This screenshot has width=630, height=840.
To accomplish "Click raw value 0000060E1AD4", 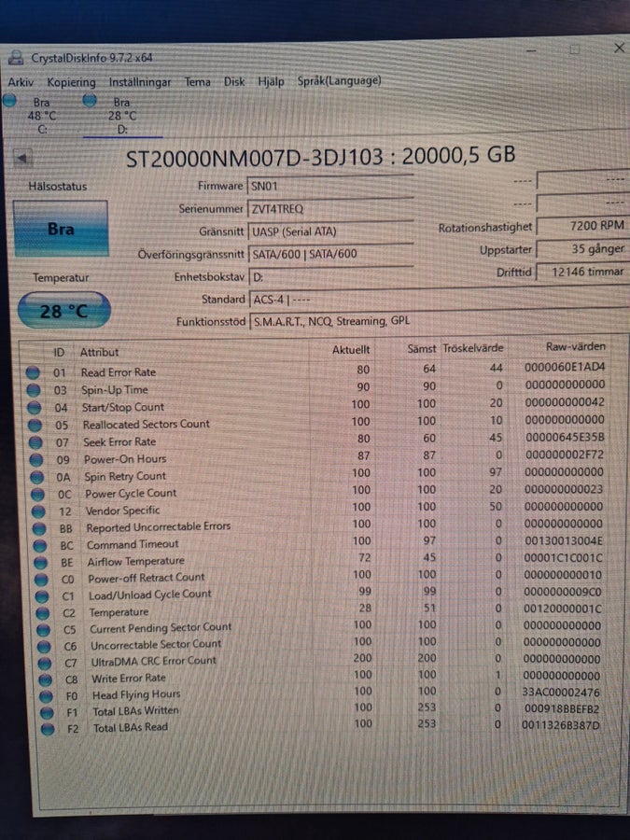I will pyautogui.click(x=565, y=367).
